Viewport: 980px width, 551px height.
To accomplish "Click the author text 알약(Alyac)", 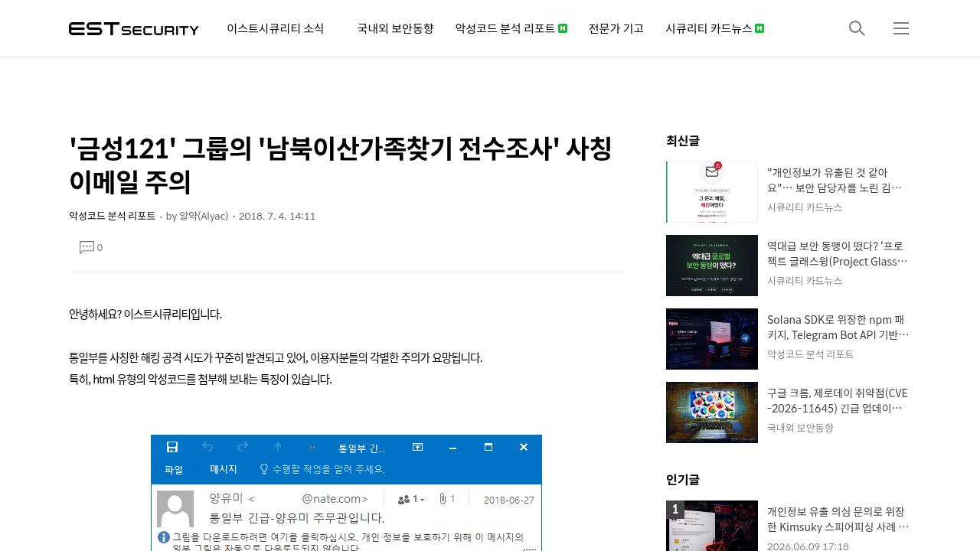I will (x=204, y=216).
